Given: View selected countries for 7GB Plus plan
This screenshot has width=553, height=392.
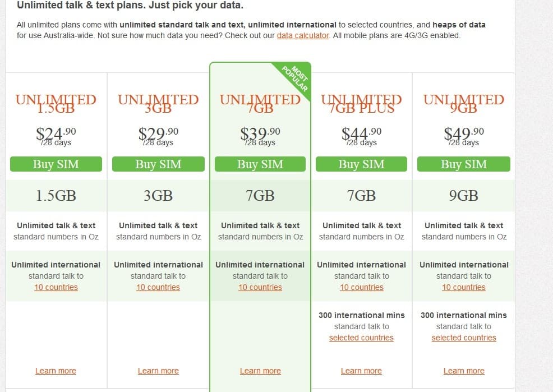Looking at the screenshot, I should [x=362, y=338].
